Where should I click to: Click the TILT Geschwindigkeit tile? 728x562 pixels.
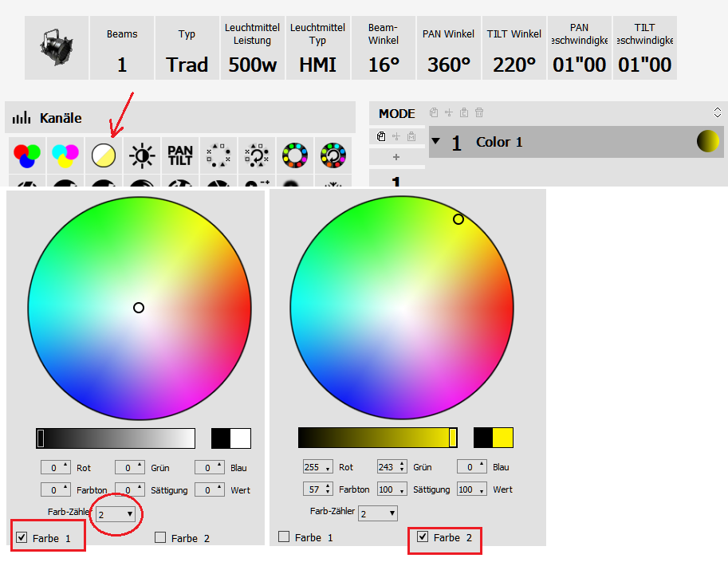(645, 48)
